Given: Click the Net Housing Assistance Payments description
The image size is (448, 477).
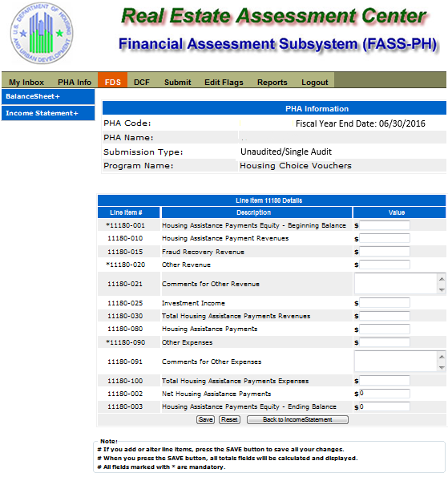Looking at the screenshot, I should pos(216,394).
